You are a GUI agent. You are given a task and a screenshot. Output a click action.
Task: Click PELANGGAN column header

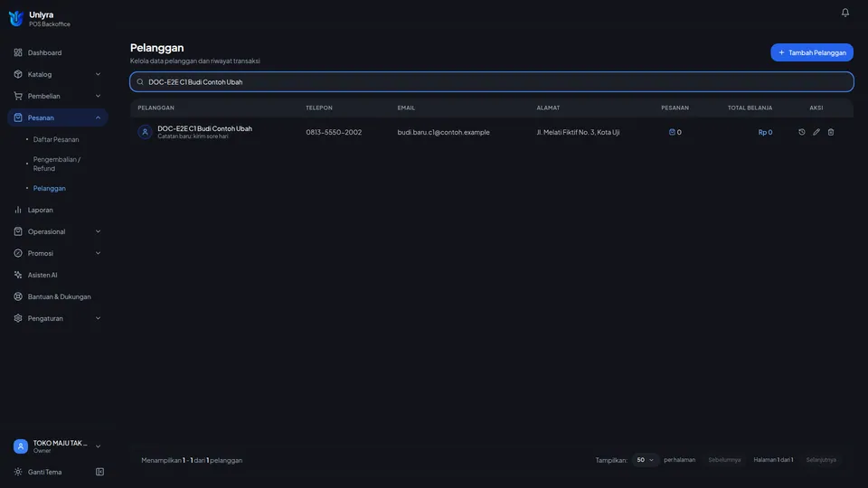coord(156,108)
